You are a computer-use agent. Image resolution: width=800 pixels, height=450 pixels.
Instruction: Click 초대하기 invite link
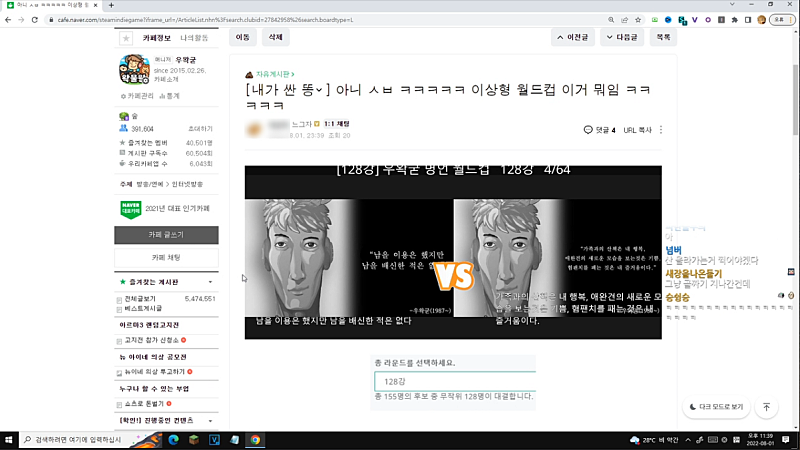point(201,129)
